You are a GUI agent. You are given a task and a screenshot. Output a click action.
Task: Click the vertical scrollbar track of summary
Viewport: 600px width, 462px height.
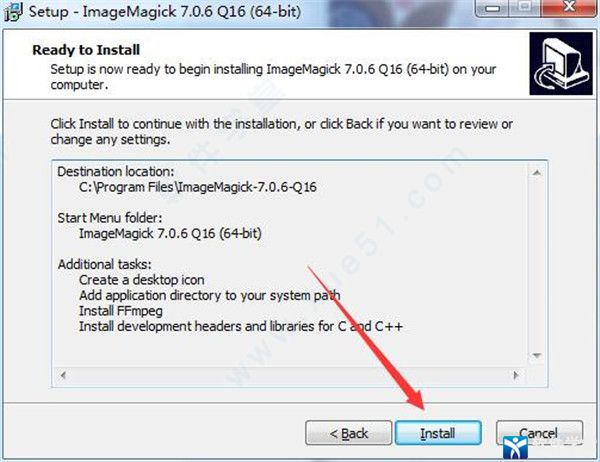pyautogui.click(x=536, y=264)
